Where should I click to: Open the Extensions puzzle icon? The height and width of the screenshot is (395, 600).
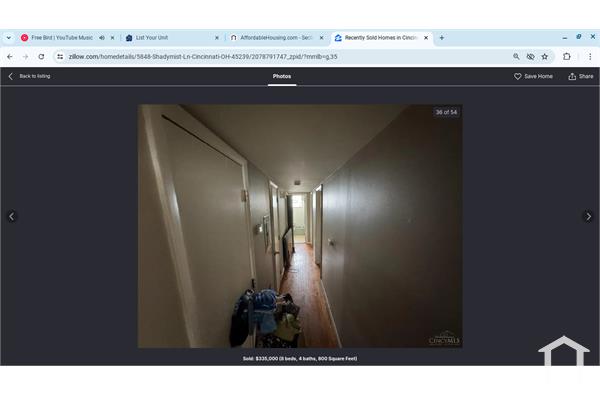click(567, 57)
